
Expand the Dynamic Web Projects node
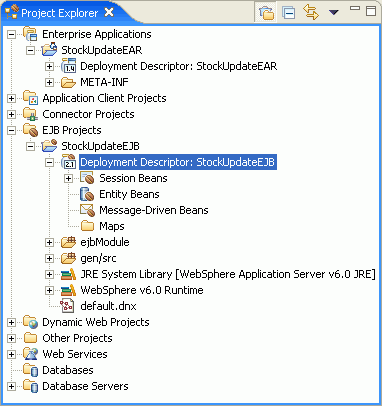point(11,322)
